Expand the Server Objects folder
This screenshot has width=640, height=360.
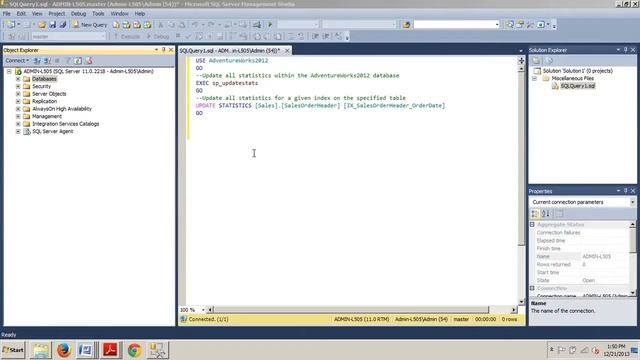pos(18,94)
